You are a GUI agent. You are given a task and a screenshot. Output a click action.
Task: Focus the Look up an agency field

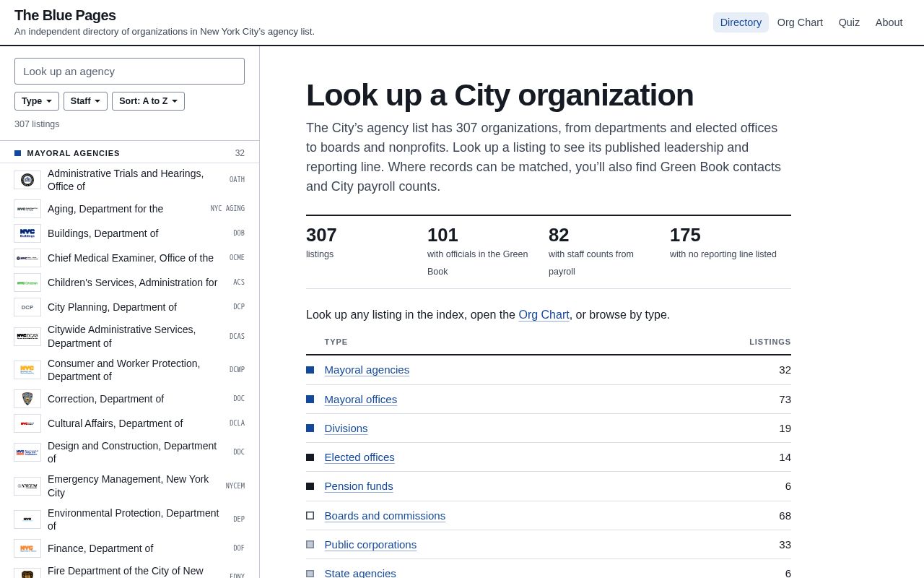point(129,71)
